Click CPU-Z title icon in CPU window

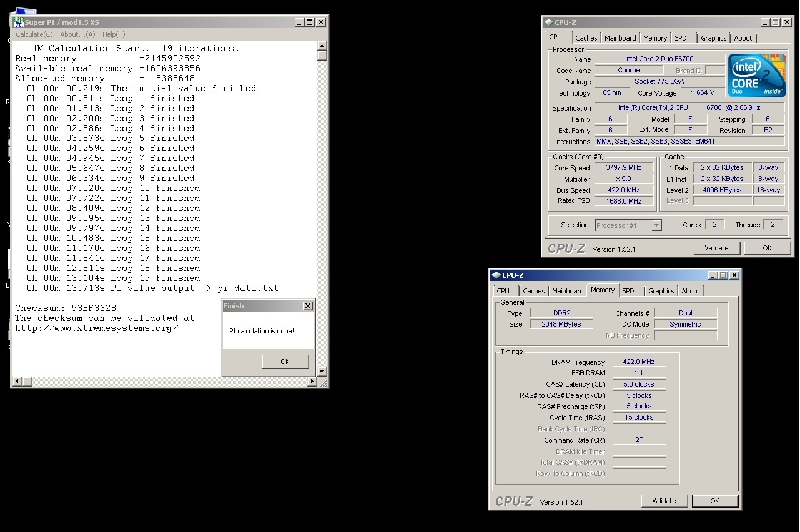548,22
